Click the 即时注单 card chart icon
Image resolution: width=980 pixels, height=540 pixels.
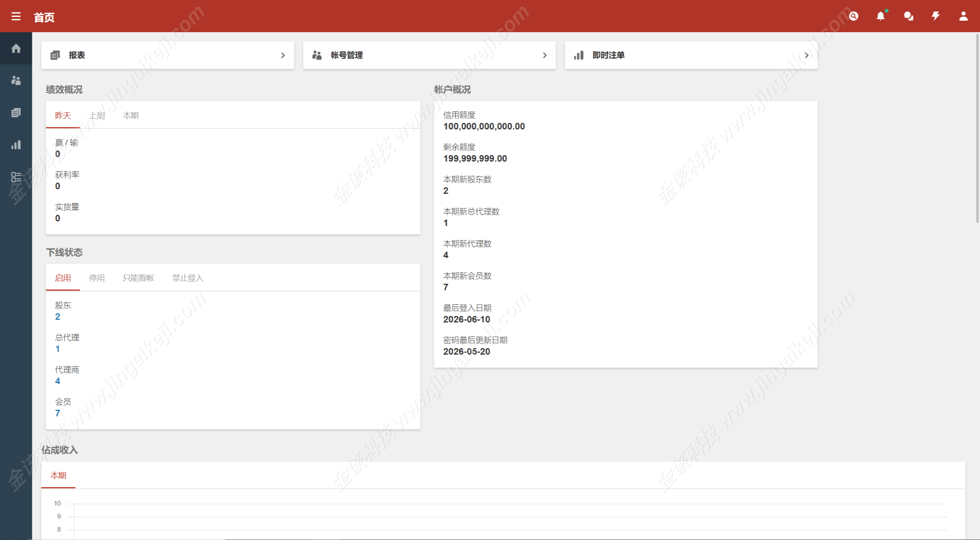[579, 55]
